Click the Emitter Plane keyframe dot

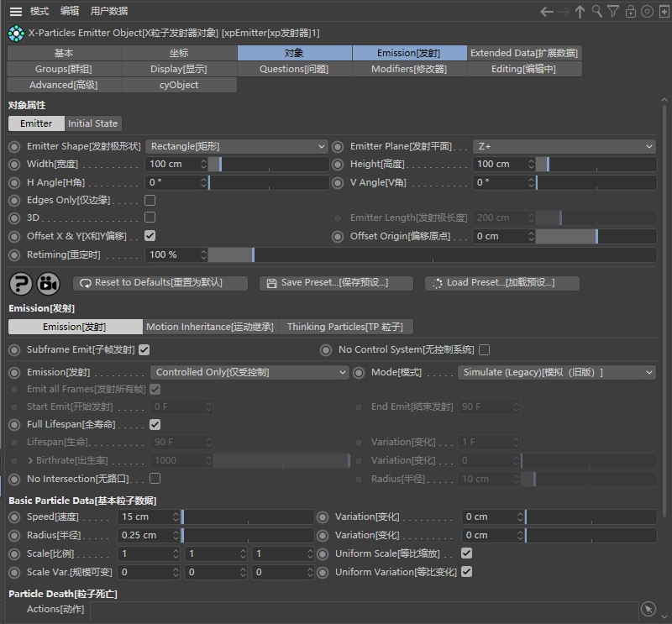pos(338,147)
